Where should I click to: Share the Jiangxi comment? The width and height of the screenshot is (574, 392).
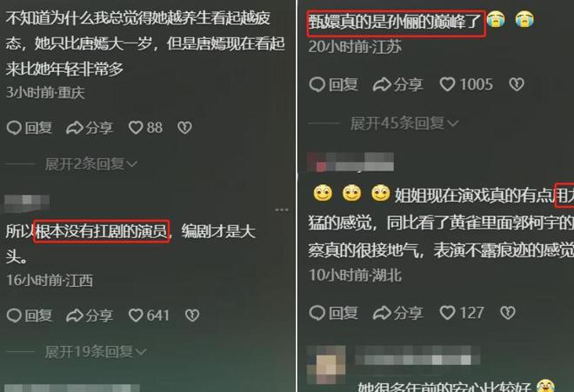tap(90, 316)
